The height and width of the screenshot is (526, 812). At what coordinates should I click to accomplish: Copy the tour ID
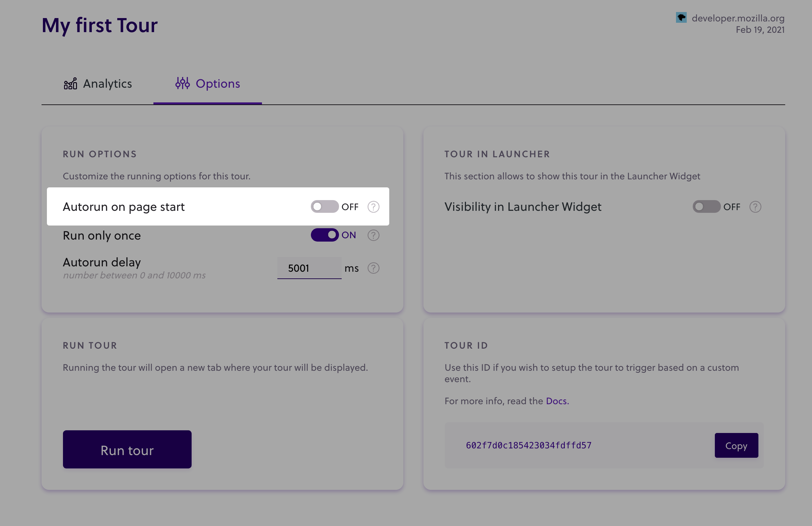click(736, 445)
